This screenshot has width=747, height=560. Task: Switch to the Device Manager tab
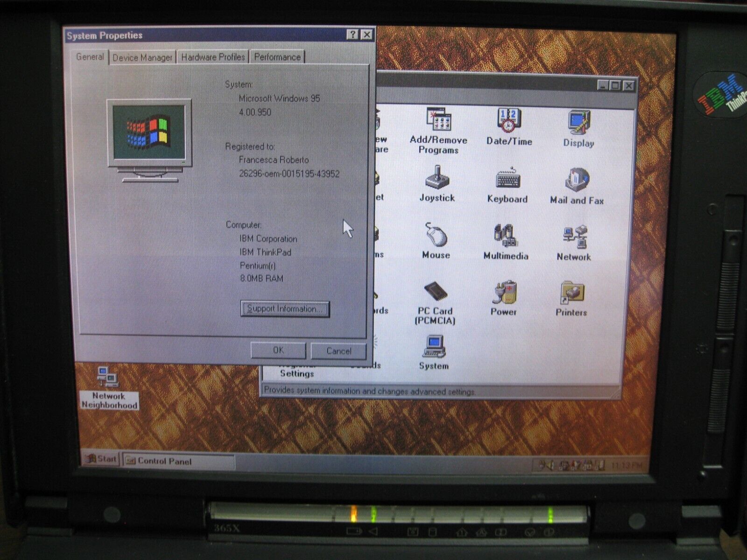[x=142, y=57]
